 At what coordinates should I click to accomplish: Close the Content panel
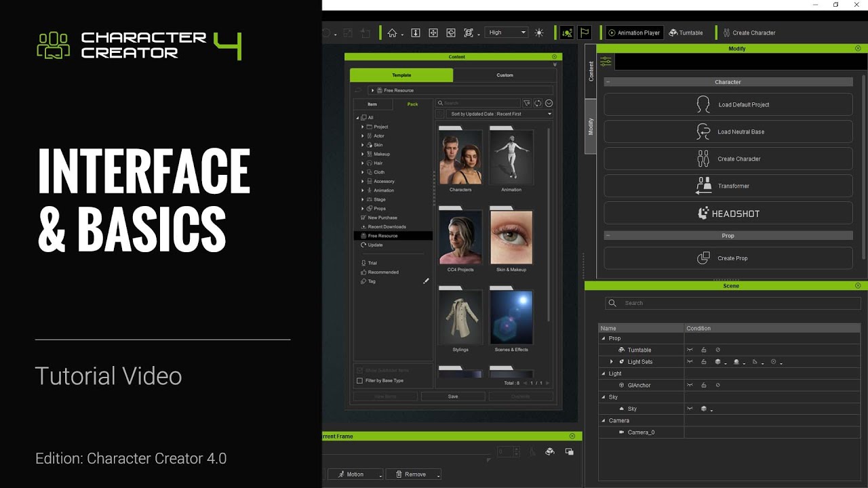[555, 57]
